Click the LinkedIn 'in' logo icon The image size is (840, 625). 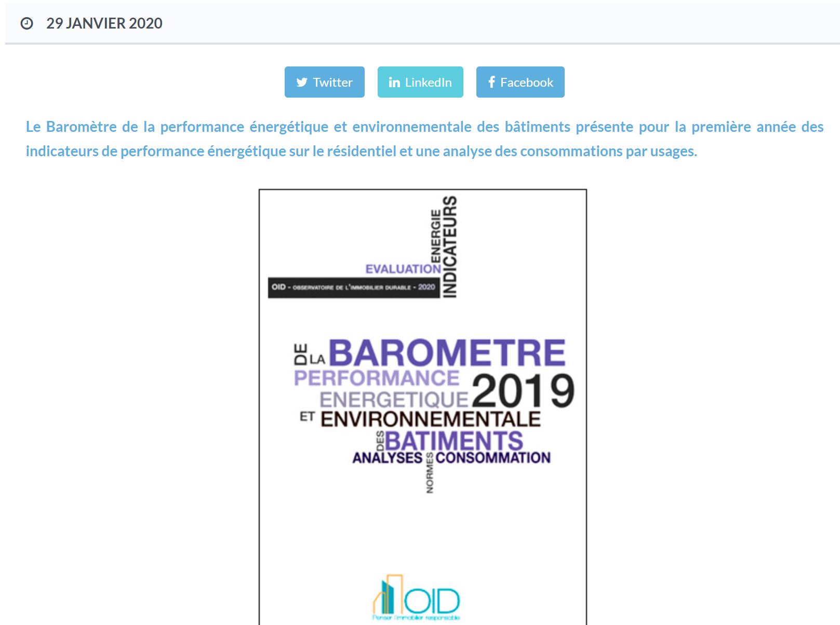point(394,83)
